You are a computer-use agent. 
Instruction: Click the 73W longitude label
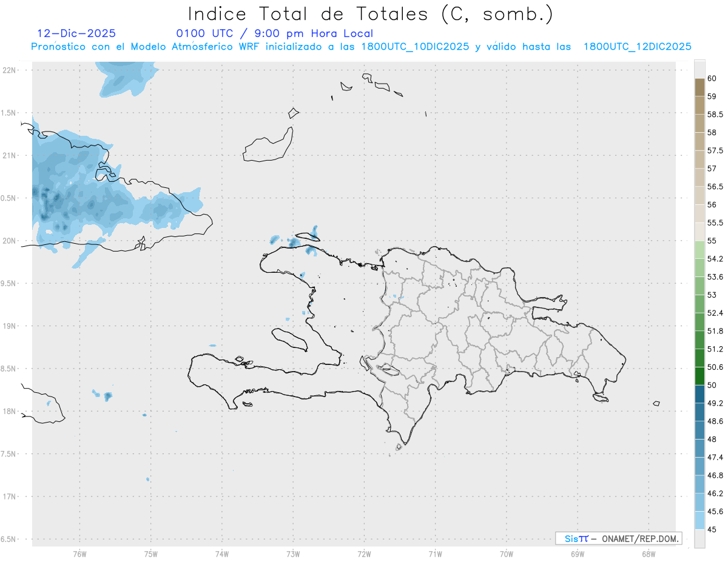pyautogui.click(x=293, y=554)
